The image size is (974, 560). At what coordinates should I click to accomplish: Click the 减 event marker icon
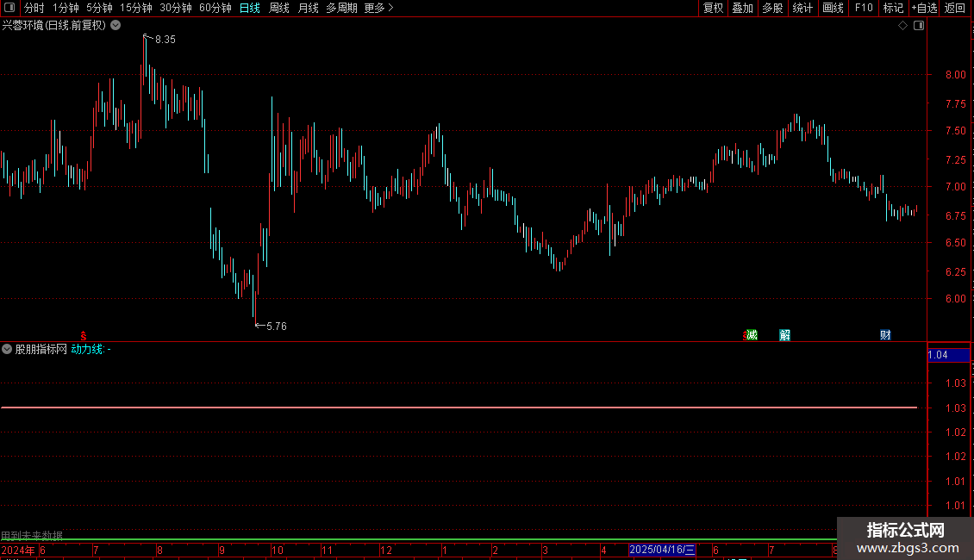point(752,335)
